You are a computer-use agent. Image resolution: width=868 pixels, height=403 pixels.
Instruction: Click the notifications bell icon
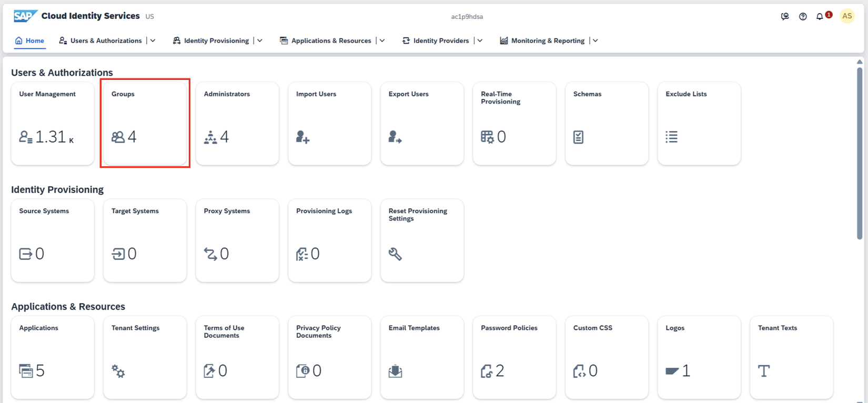820,17
